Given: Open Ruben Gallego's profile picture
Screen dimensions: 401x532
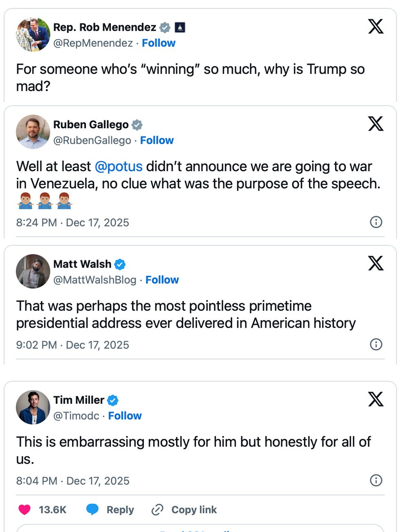Looking at the screenshot, I should point(33,132).
